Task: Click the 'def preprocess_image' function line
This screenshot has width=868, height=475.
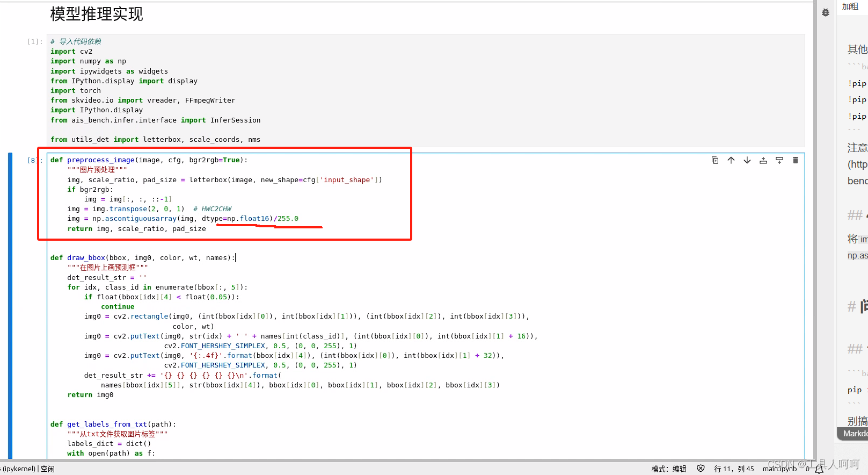Action: (149, 160)
